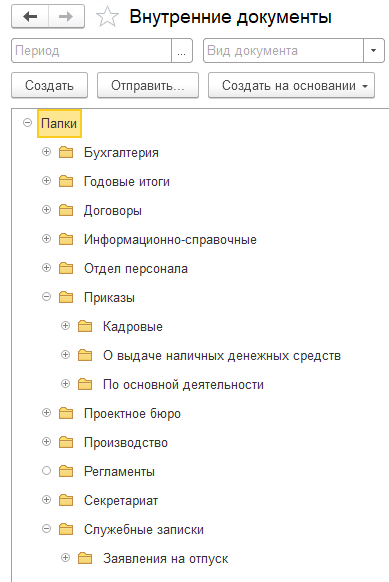Select the Годовые итоги label
This screenshot has width=389, height=582.
point(127,182)
